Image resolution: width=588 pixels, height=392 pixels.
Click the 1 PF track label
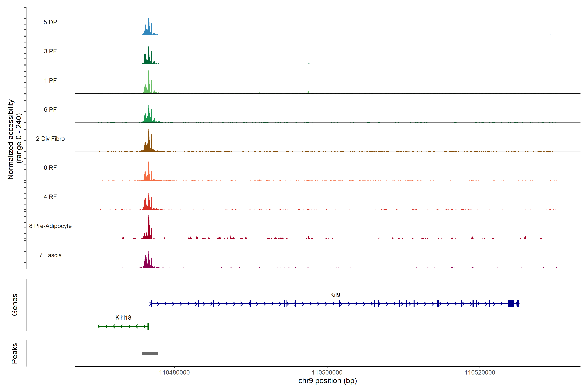50,81
